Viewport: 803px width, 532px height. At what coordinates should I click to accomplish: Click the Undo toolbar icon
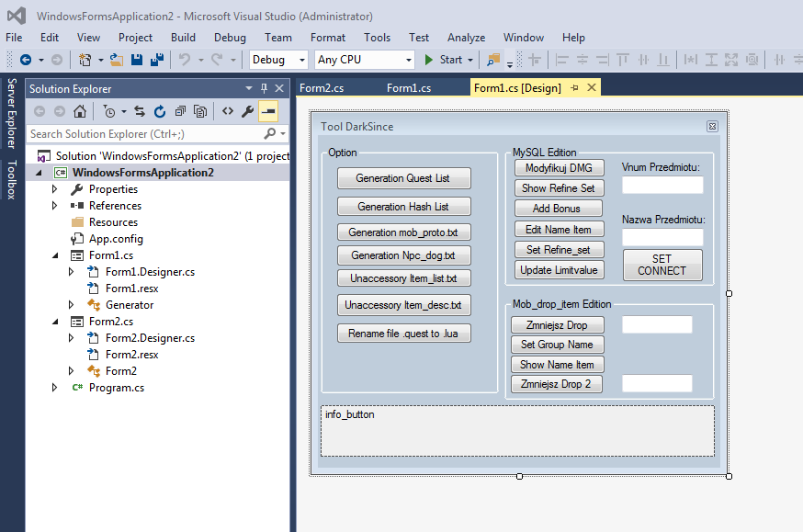[x=185, y=60]
